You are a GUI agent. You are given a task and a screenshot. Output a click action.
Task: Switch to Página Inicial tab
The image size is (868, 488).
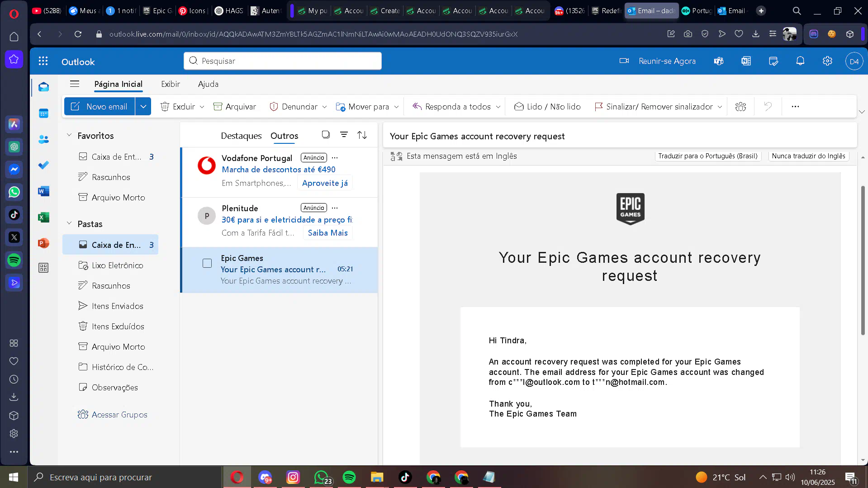point(118,84)
